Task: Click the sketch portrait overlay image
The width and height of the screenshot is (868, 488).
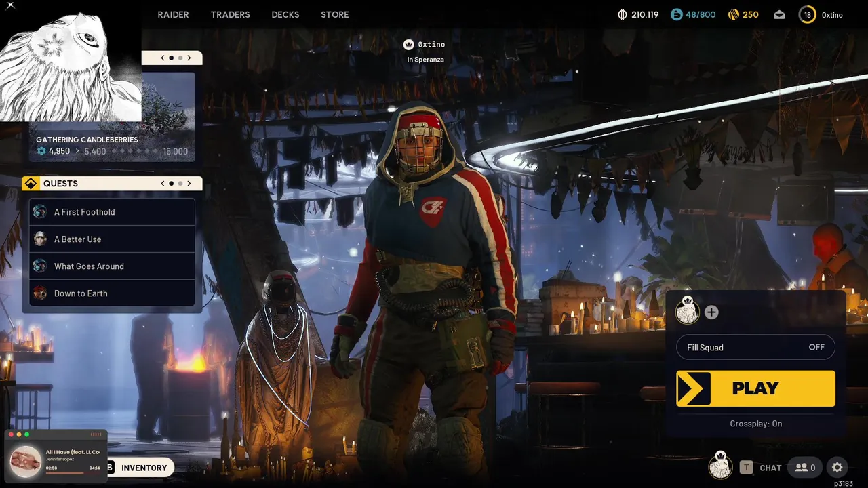Action: 71,66
